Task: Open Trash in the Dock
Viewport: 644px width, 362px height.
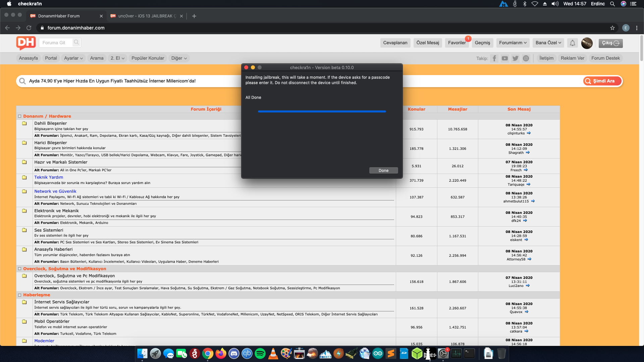Action: (501, 353)
